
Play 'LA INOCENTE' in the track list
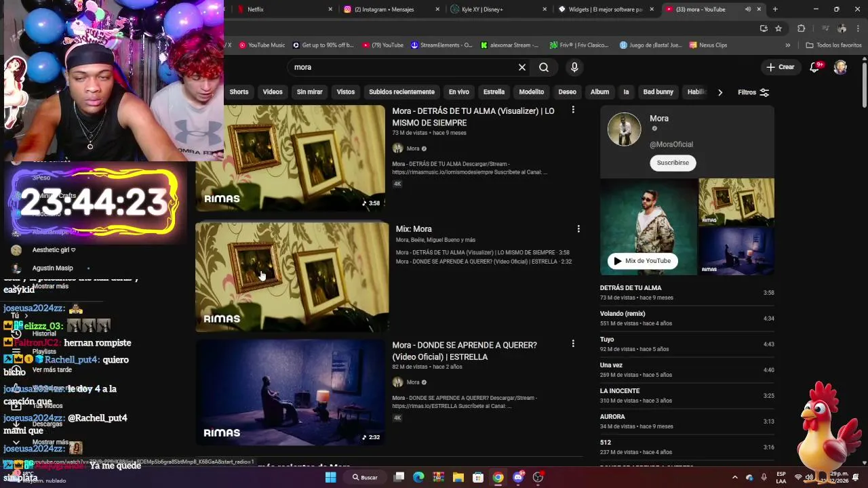coord(687,396)
